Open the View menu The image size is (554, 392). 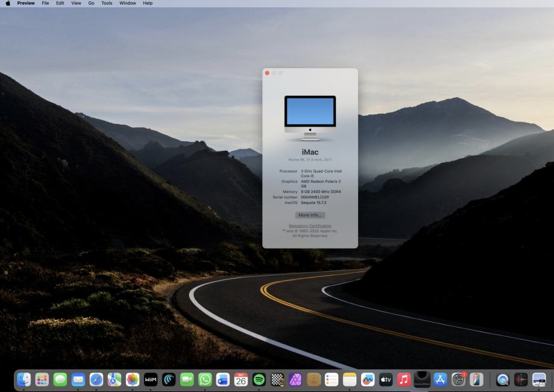coord(76,3)
